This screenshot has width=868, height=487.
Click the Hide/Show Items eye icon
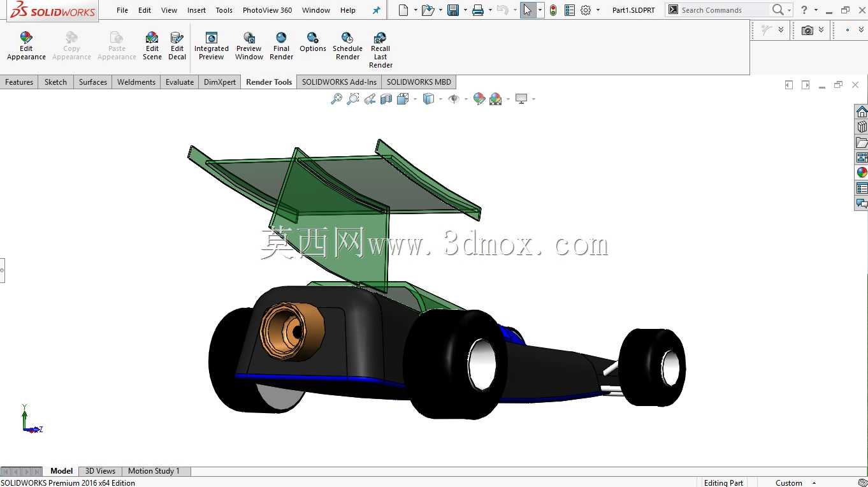click(454, 99)
